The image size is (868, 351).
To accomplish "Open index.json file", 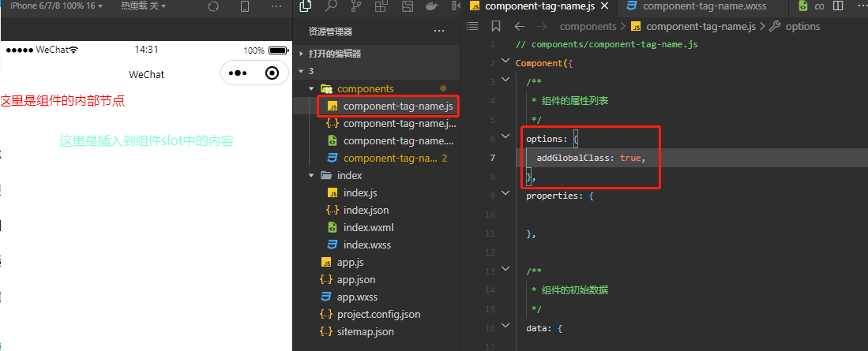I will [x=366, y=210].
